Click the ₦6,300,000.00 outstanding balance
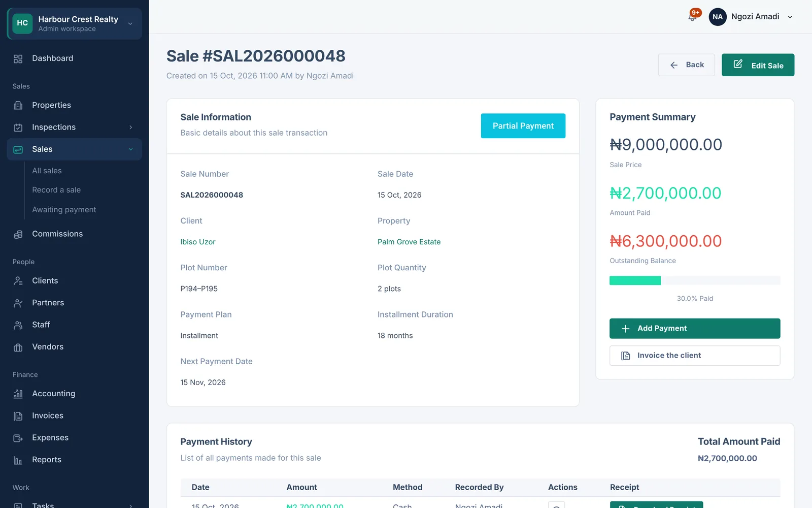The width and height of the screenshot is (812, 508). pyautogui.click(x=665, y=241)
